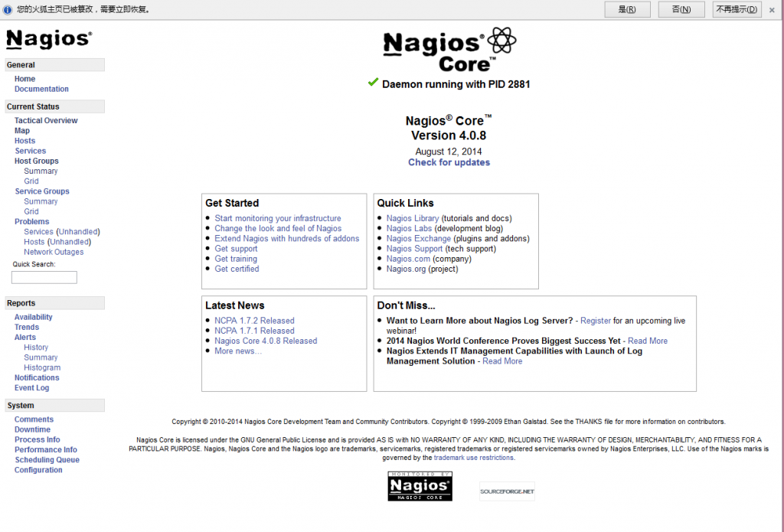Open the Home link in the sidebar

coord(25,79)
